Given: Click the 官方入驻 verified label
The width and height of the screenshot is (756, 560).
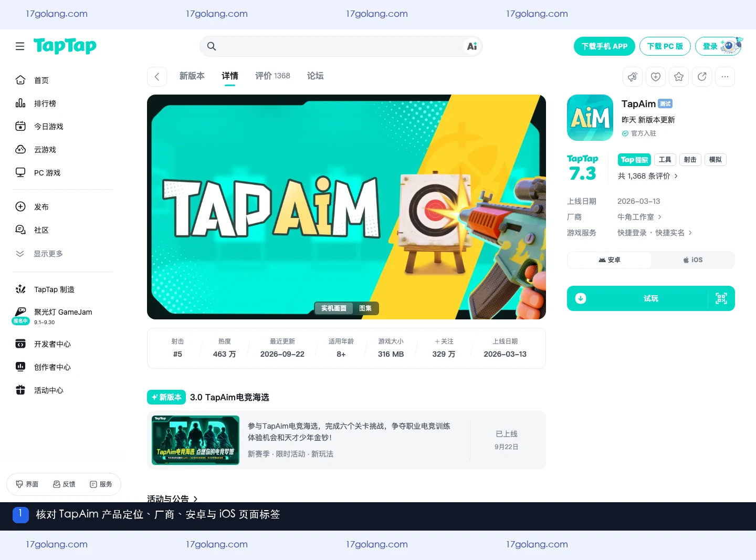Looking at the screenshot, I should click(639, 133).
